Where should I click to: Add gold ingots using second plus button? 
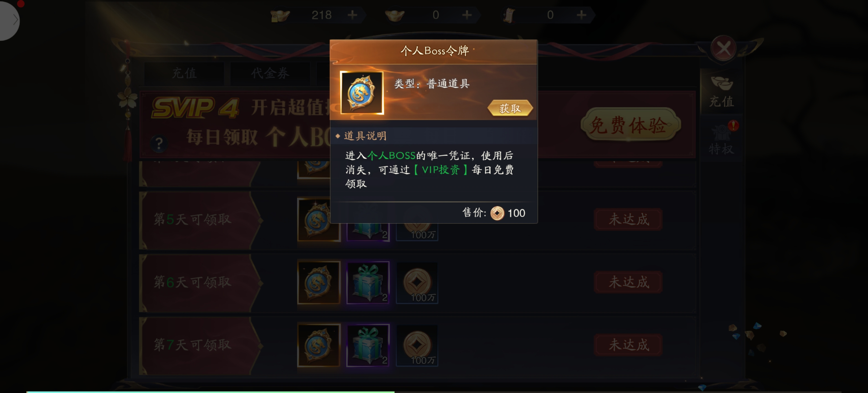(467, 15)
